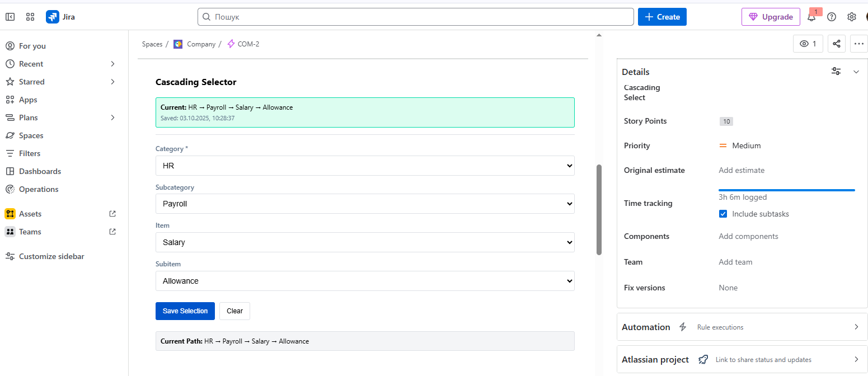868x376 pixels.
Task: Toggle the Include subtasks checkbox
Action: coord(723,214)
